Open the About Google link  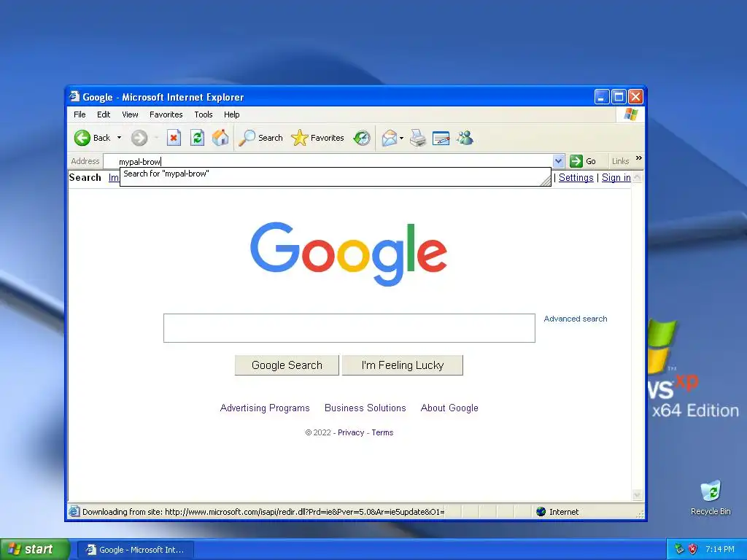point(449,408)
